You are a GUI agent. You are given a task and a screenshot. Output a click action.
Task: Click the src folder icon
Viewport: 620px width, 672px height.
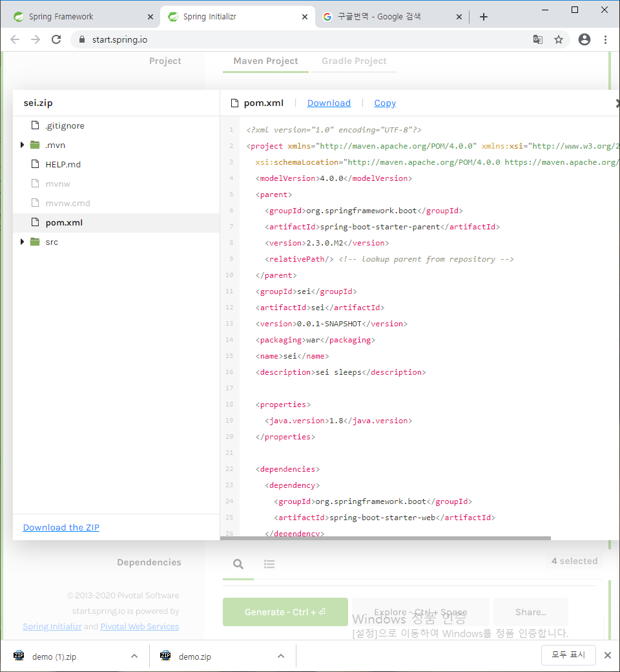[x=35, y=242]
